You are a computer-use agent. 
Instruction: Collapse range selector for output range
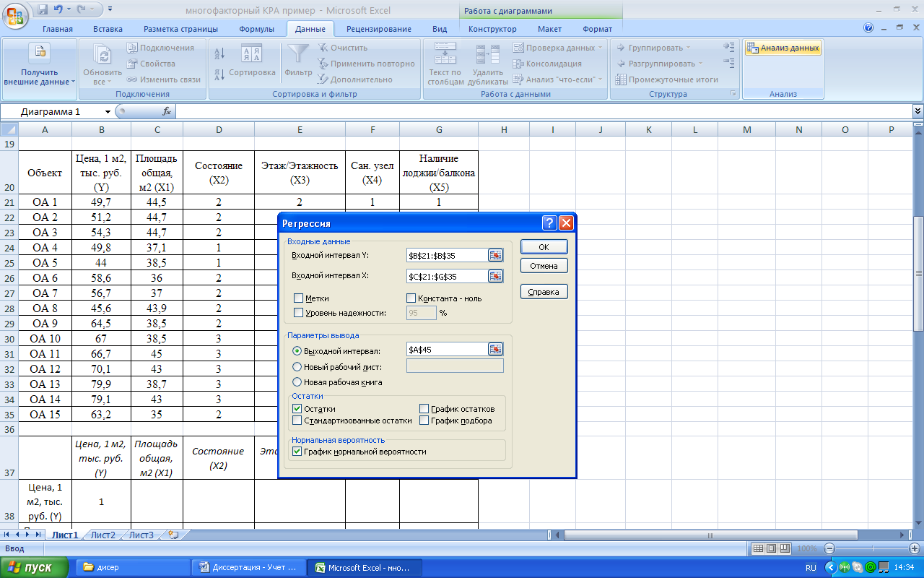point(495,350)
